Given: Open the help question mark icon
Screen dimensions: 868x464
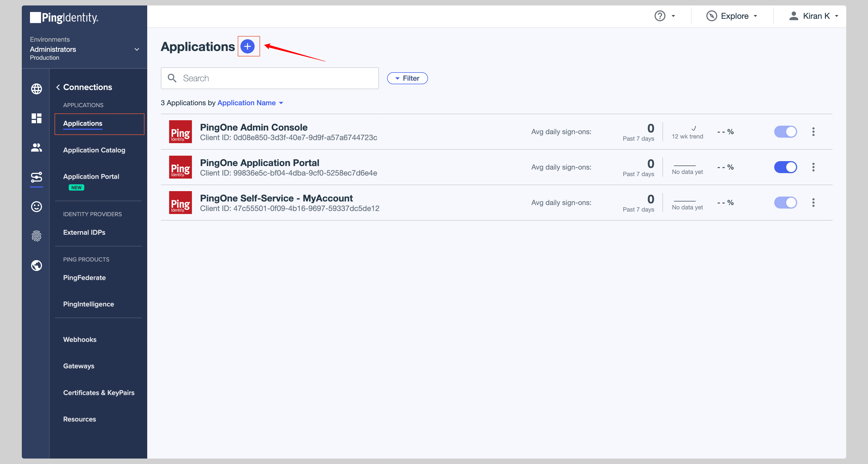Looking at the screenshot, I should click(x=659, y=16).
